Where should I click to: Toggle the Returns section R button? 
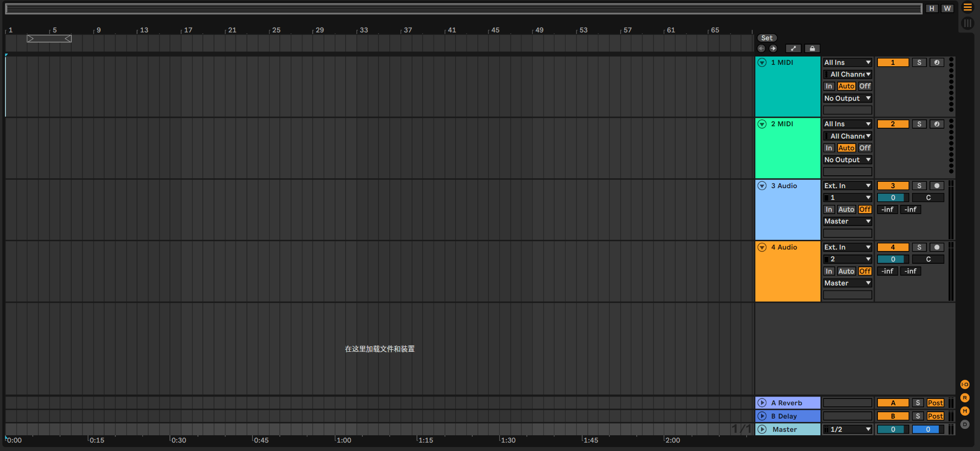(x=965, y=398)
